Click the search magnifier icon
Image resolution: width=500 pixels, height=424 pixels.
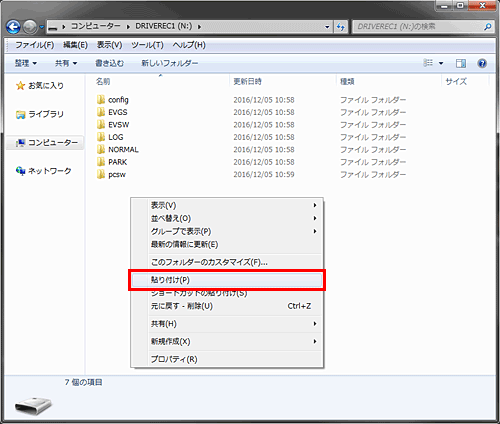[488, 27]
